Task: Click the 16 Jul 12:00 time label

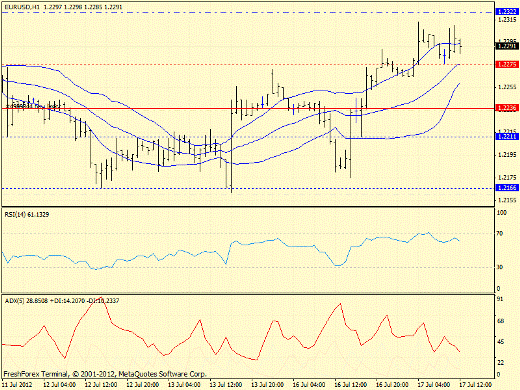Action: pyautogui.click(x=351, y=385)
